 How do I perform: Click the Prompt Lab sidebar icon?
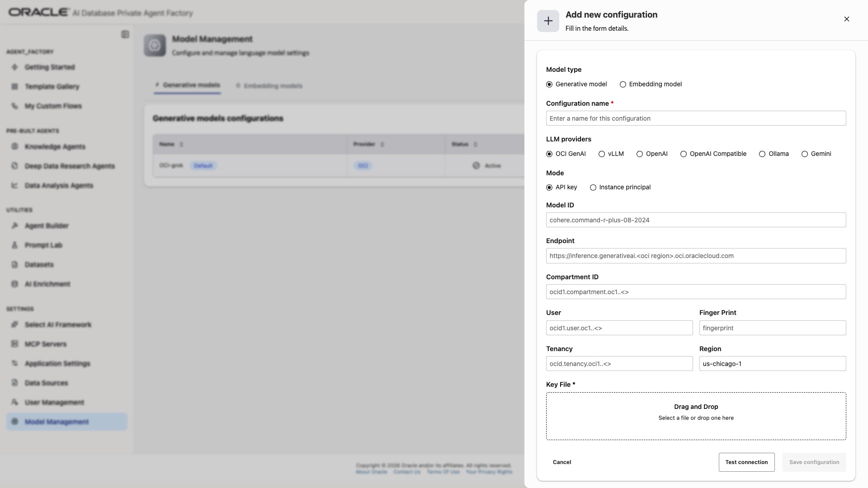15,245
